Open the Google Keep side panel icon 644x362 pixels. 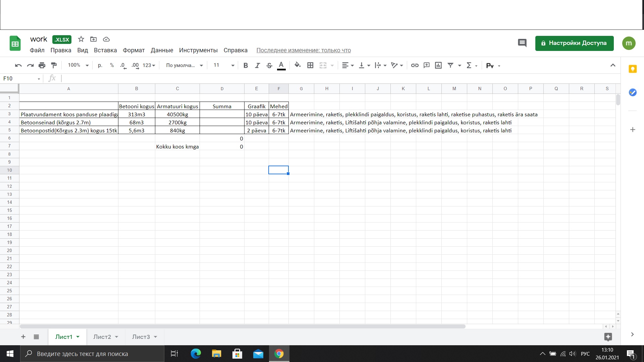point(632,69)
